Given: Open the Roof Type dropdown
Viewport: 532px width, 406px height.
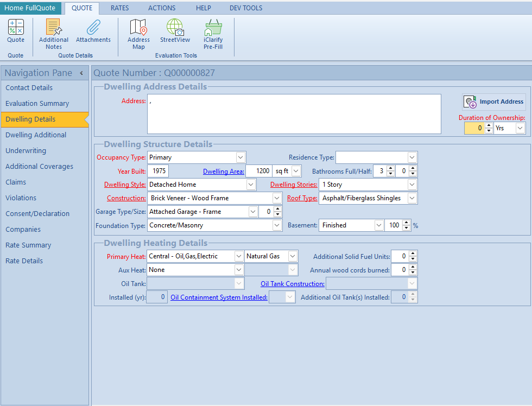Looking at the screenshot, I should tap(412, 198).
